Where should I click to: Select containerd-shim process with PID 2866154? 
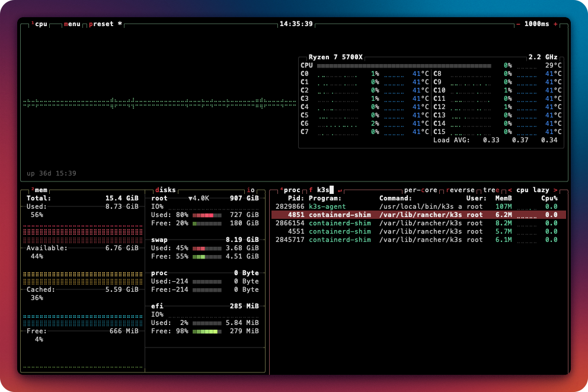tap(418, 223)
